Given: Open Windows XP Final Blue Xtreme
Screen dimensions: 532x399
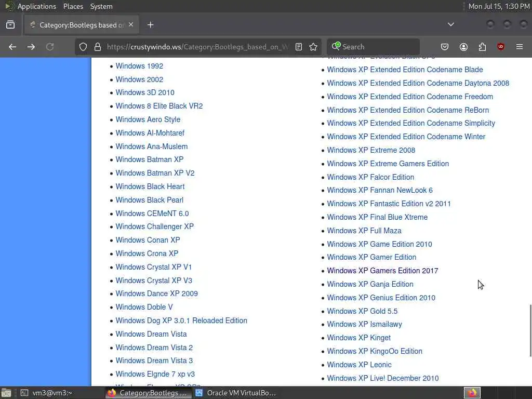Looking at the screenshot, I should (377, 217).
